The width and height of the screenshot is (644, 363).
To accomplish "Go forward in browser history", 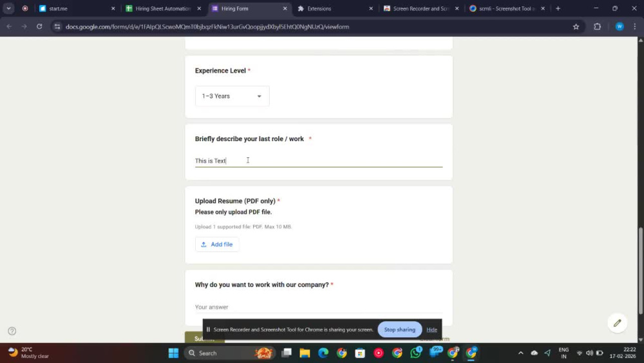I will click(24, 26).
